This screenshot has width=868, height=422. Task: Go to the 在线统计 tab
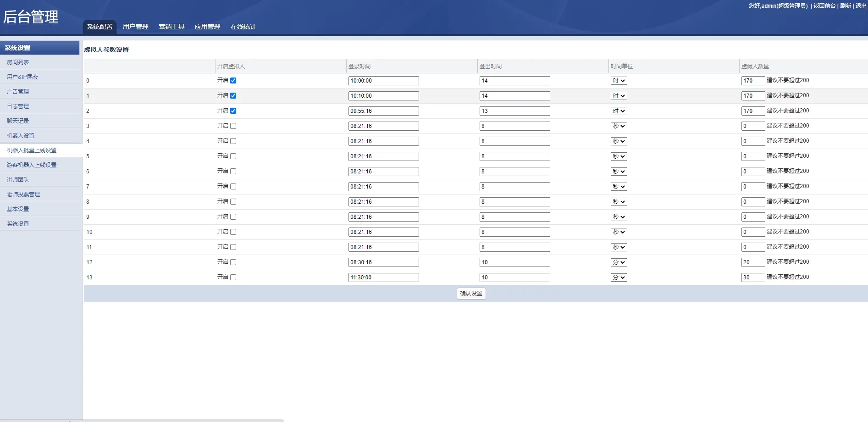tap(243, 27)
